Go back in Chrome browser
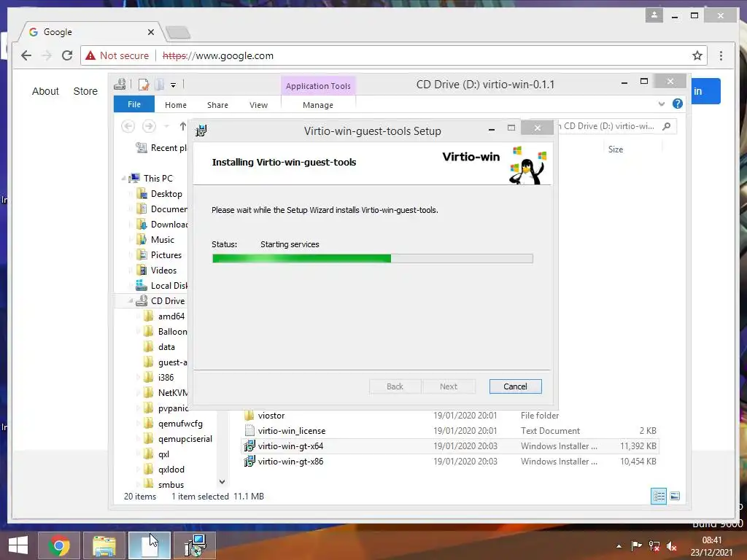 coord(26,55)
